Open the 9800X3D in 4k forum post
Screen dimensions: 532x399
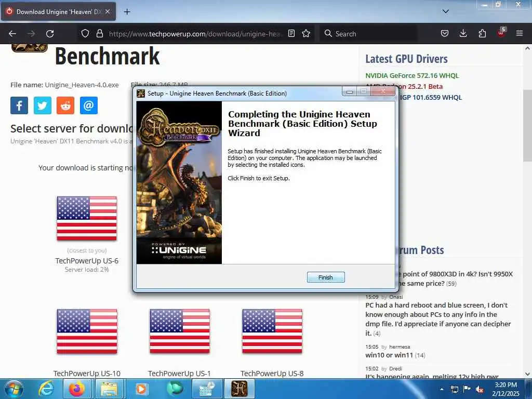[x=456, y=278]
